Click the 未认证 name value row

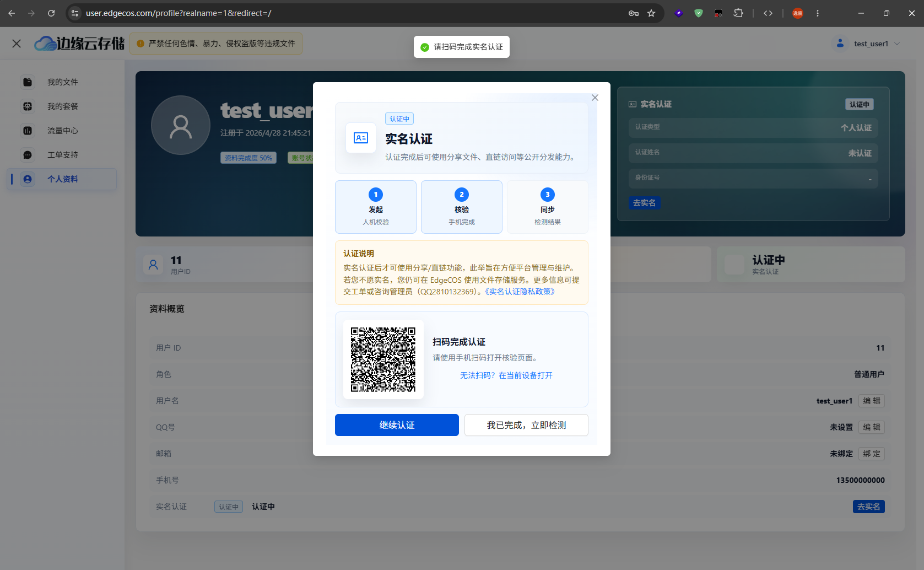(753, 153)
